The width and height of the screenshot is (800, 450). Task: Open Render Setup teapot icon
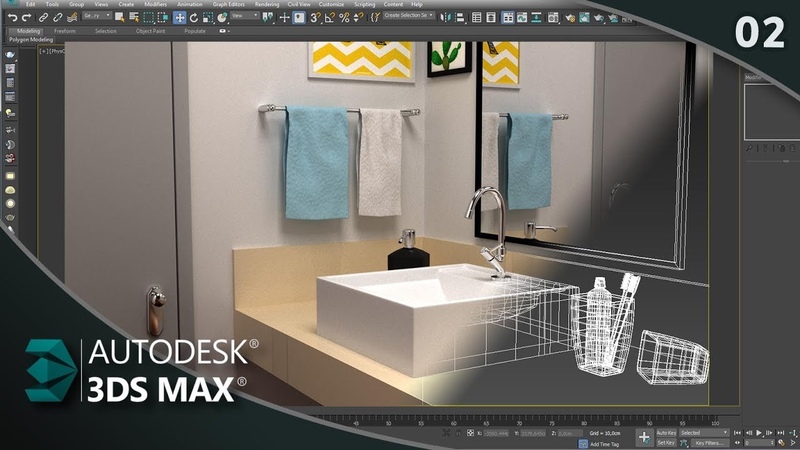coord(570,18)
